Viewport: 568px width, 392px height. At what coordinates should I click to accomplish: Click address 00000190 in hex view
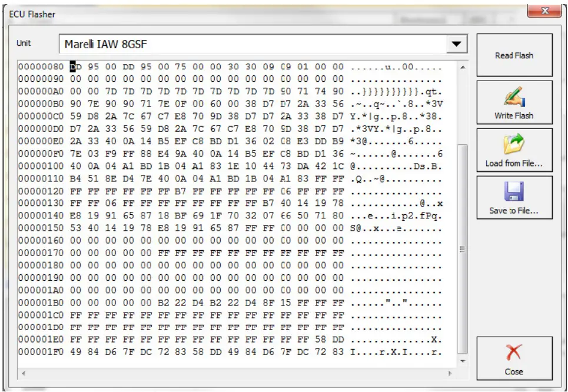(x=41, y=277)
